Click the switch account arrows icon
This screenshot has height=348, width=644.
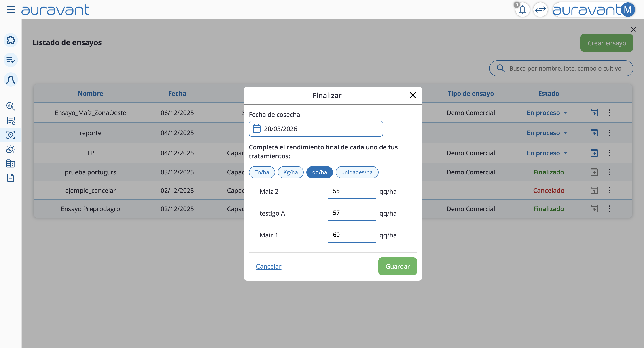point(540,10)
